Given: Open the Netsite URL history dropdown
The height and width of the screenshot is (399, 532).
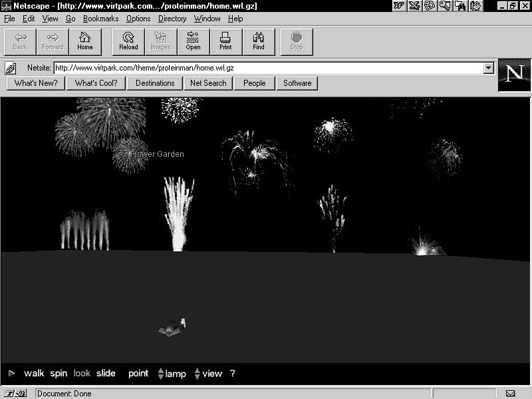Looking at the screenshot, I should [489, 68].
